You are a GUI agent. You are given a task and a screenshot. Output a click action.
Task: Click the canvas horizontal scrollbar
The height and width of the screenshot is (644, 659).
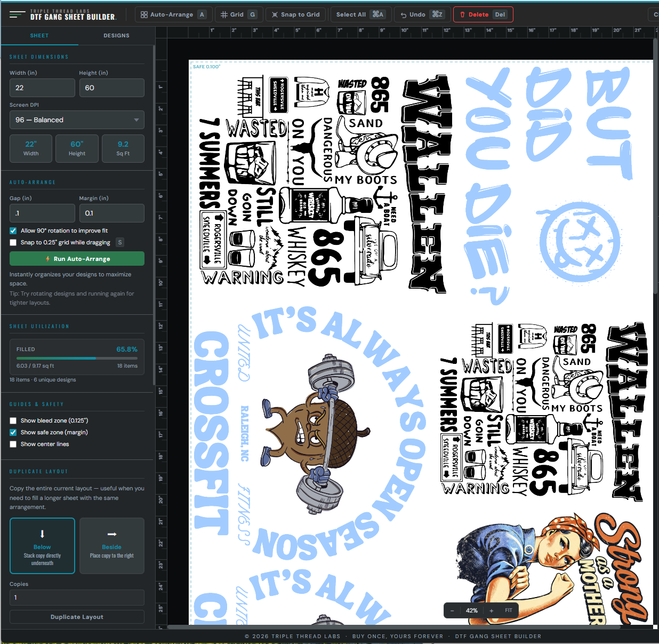coord(395,627)
